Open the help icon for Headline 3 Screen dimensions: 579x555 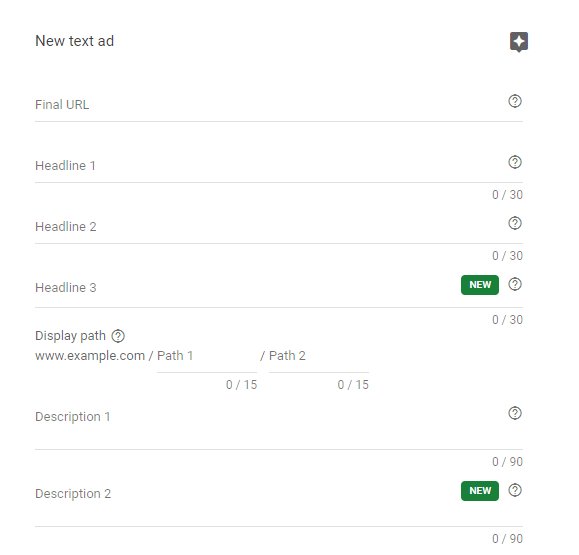[x=515, y=284]
